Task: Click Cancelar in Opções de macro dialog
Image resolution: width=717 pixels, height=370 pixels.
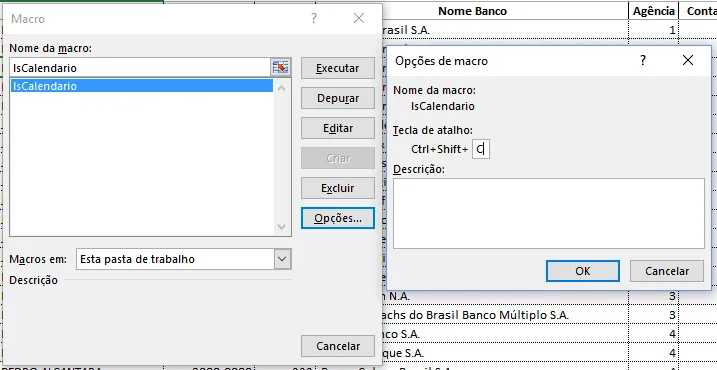Action: coord(667,271)
